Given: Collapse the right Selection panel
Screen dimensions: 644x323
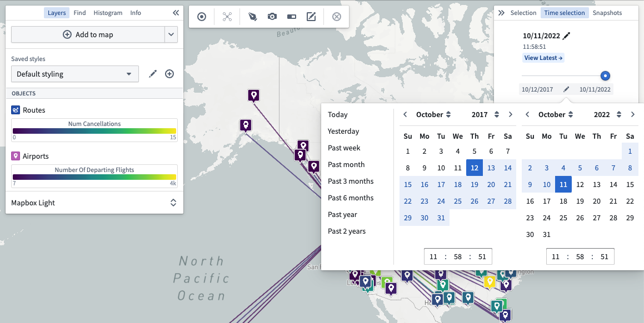Looking at the screenshot, I should click(501, 13).
